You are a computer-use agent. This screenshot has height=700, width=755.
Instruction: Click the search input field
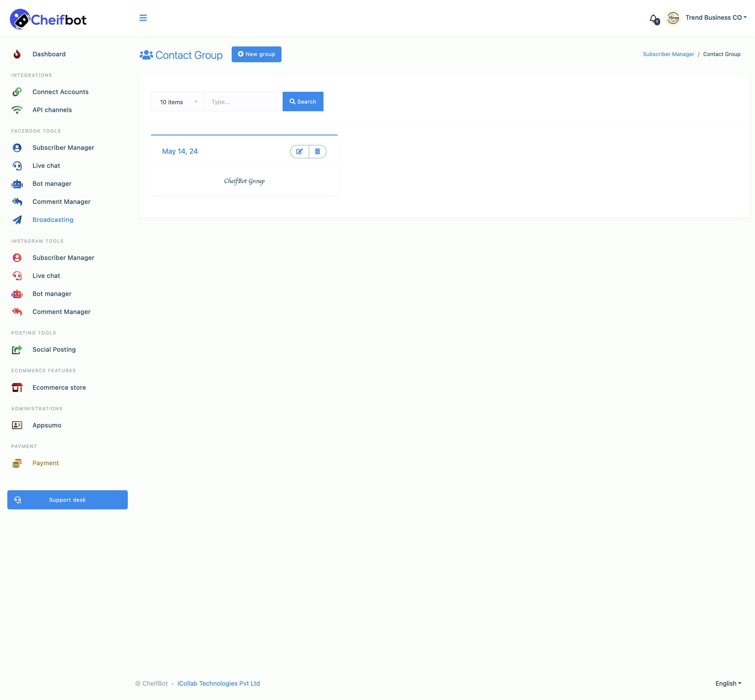243,101
